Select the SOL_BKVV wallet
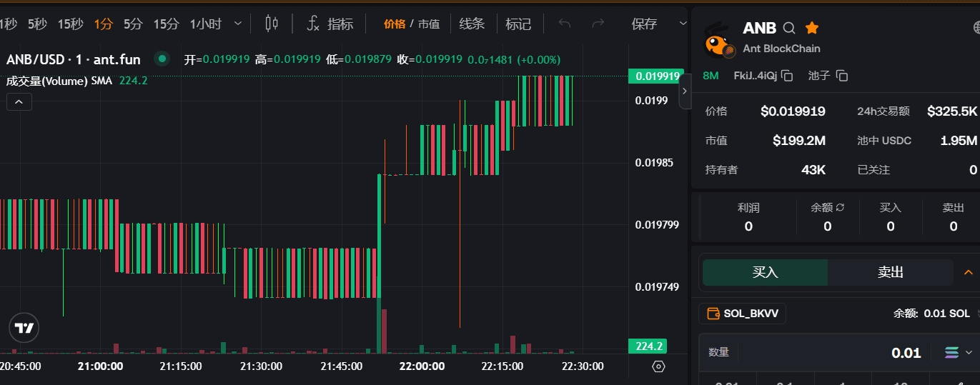This screenshot has width=980, height=385. pyautogui.click(x=742, y=313)
